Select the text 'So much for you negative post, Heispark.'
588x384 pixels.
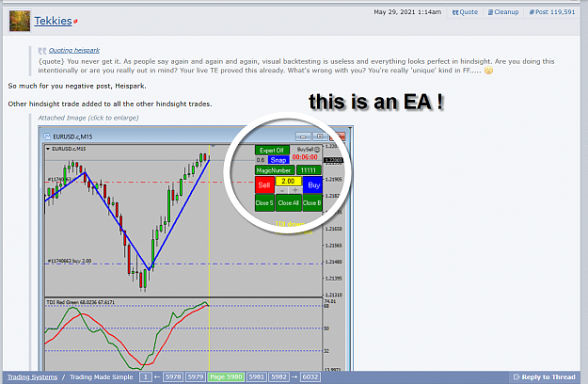(77, 86)
